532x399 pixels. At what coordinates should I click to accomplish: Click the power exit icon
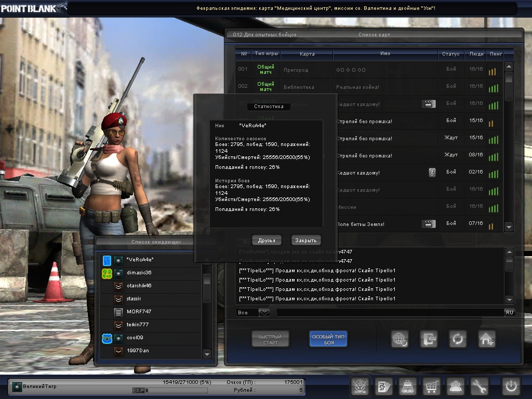[511, 386]
